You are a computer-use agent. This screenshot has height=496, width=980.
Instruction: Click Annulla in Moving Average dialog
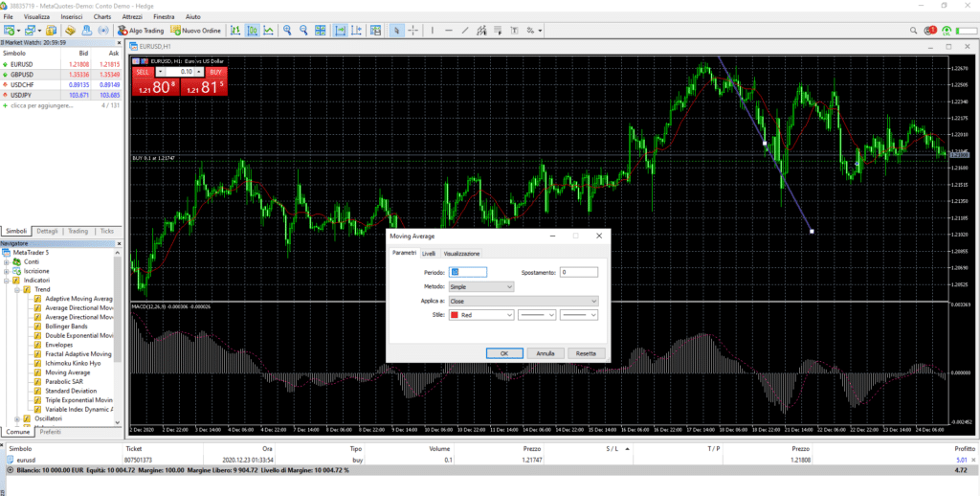545,353
